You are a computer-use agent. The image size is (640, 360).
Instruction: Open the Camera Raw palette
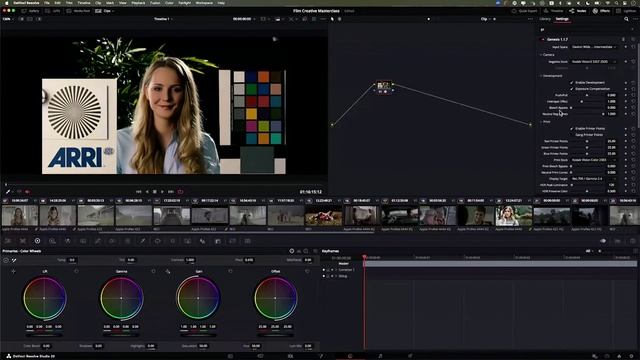(x=8, y=241)
